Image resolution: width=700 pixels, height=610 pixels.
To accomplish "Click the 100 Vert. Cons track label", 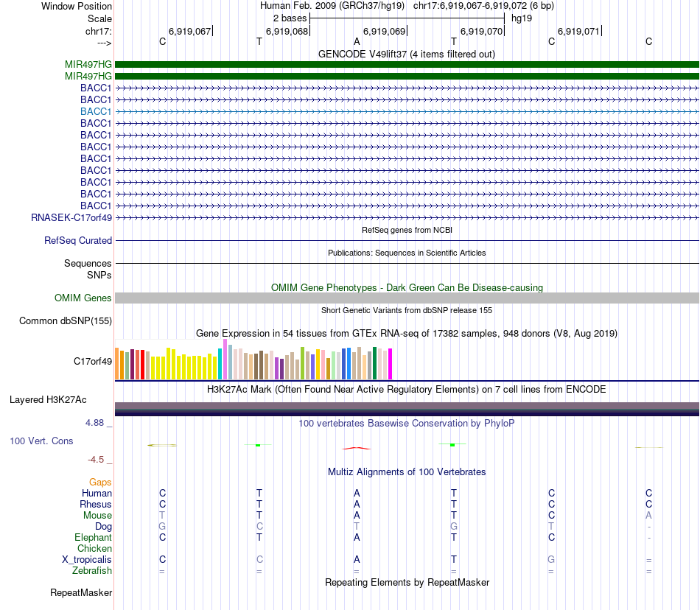I will point(41,441).
